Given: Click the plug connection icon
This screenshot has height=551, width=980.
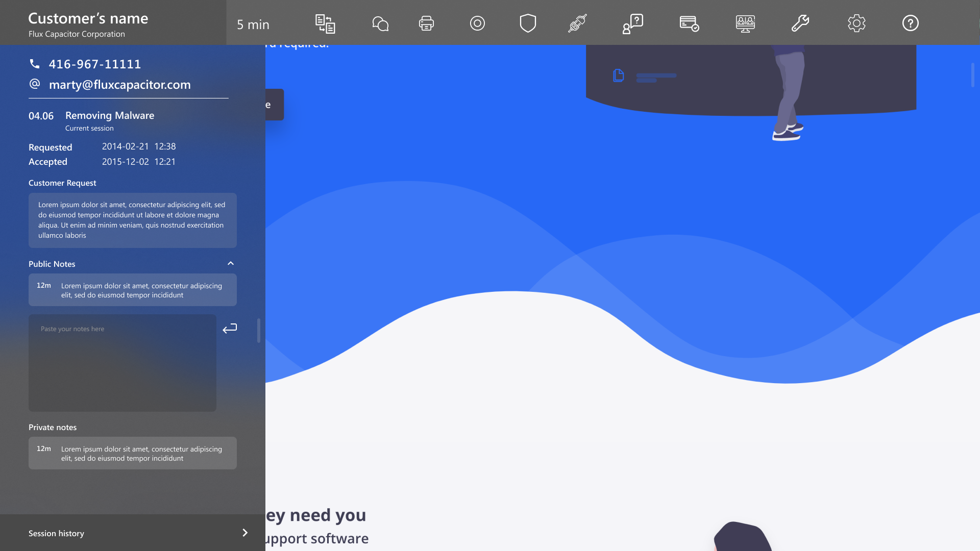Looking at the screenshot, I should click(x=578, y=23).
